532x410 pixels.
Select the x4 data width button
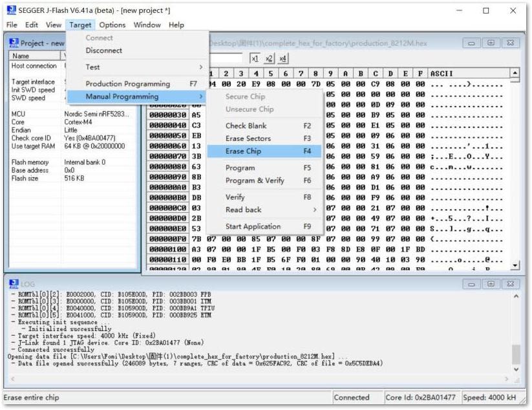282,58
